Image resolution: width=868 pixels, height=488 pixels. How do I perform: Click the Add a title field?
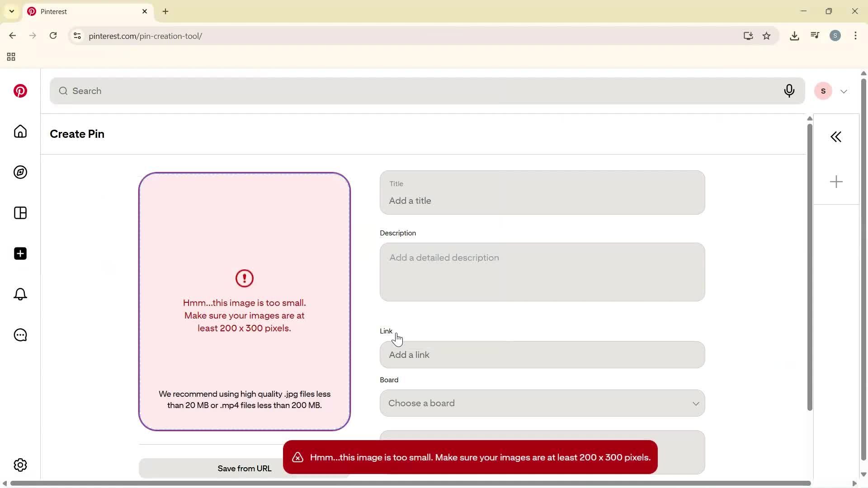(x=542, y=201)
